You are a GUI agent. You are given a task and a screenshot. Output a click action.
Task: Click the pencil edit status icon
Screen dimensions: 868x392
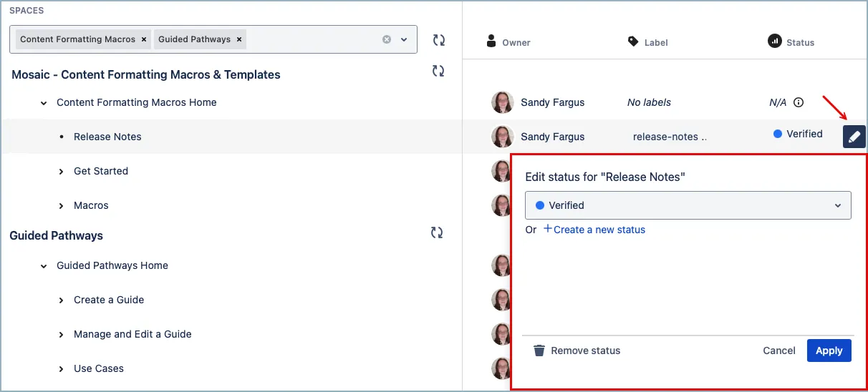click(x=854, y=137)
